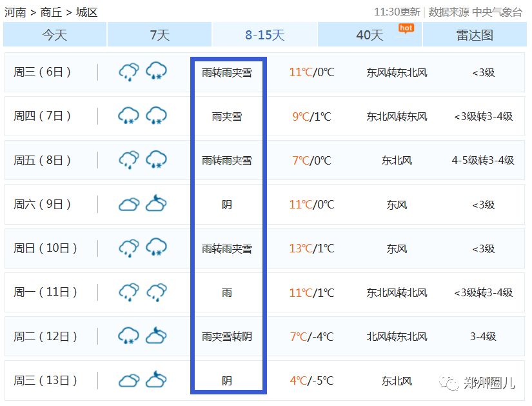This screenshot has height=406, width=532.
Task: Open the 7天 forecast tab
Action: coord(159,35)
